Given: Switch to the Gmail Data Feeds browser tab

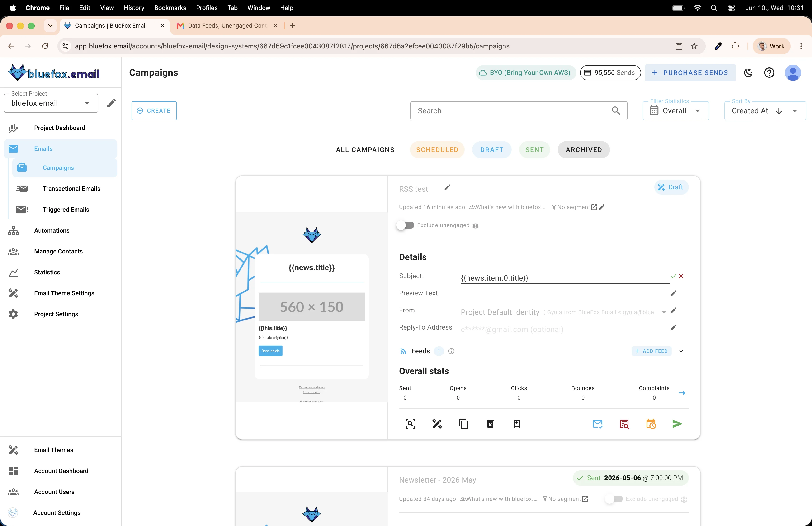Looking at the screenshot, I should (x=227, y=26).
